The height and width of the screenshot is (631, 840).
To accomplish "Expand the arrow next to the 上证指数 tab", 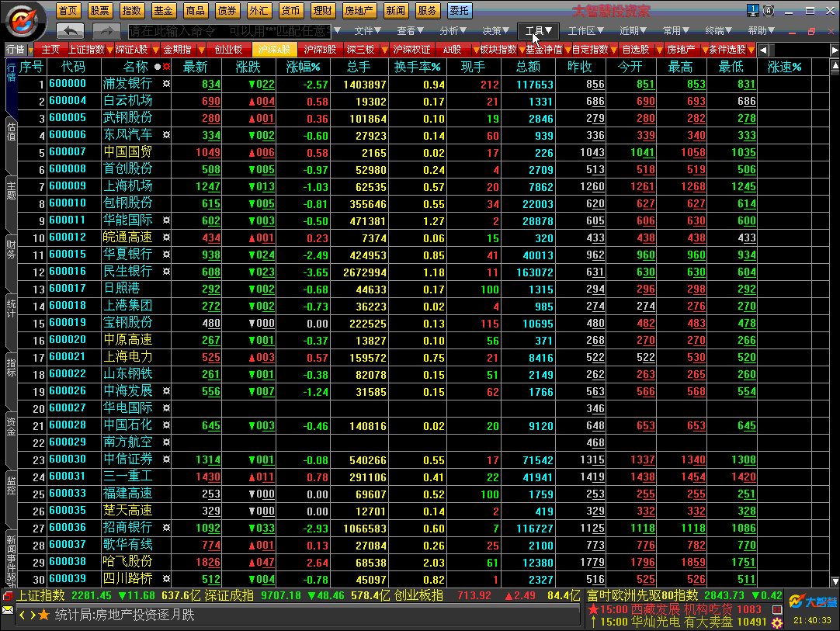I will 109,50.
